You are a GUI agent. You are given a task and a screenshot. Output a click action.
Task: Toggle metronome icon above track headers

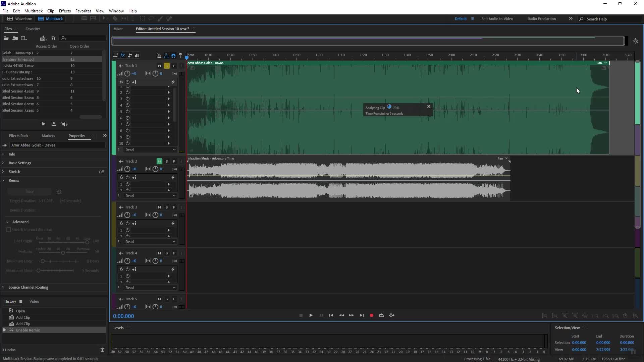(159, 55)
